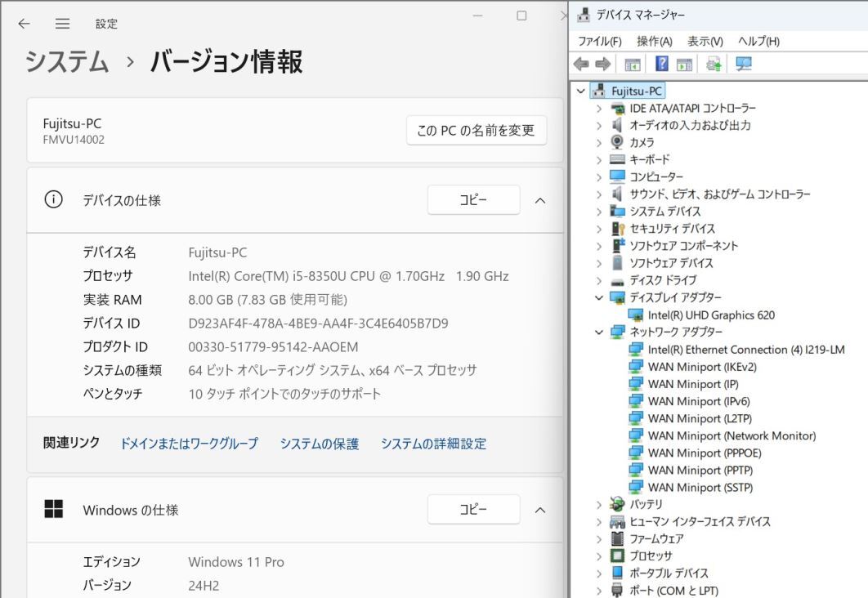Open the Device Manager Help toolbar icon
868x598 pixels.
[661, 64]
